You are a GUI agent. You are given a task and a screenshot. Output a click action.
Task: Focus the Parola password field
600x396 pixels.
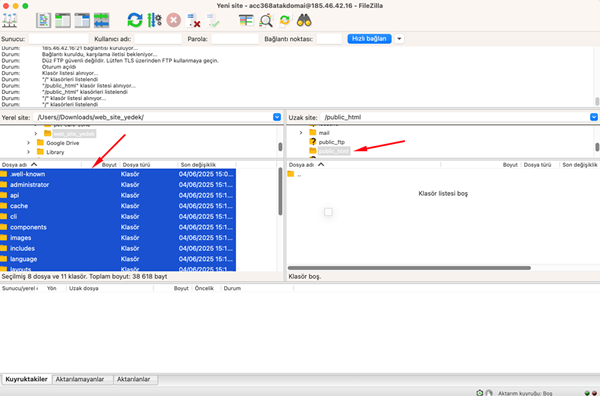(235, 39)
